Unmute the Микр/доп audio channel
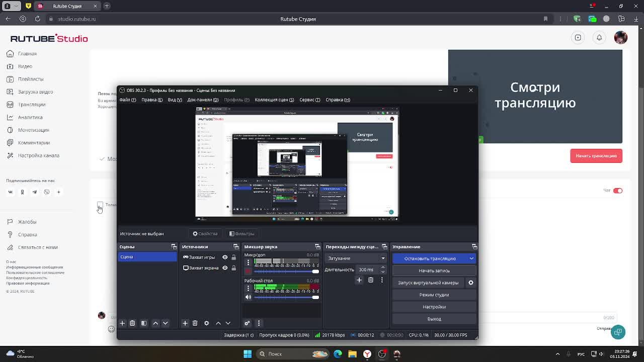The image size is (644, 362). pos(248,271)
